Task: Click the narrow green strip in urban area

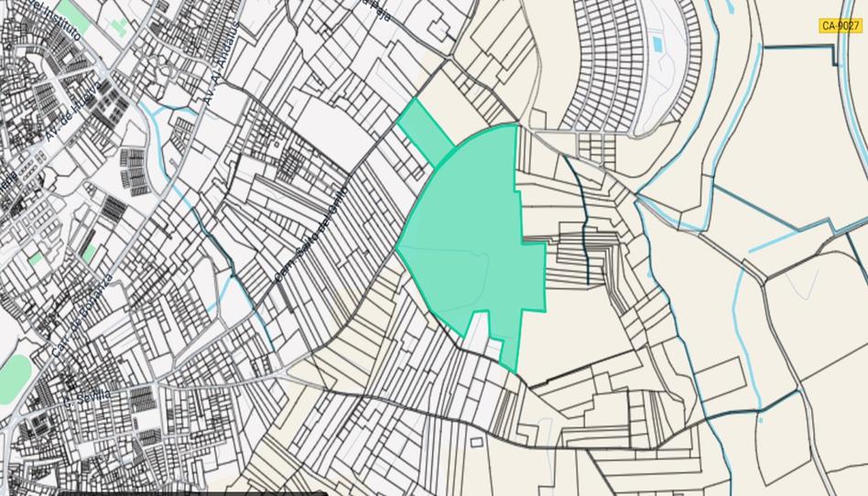Action: click(x=88, y=247)
